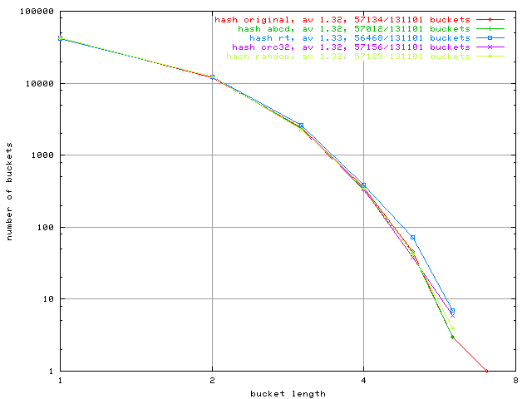Click the green line sample for hash abcd
Image resolution: width=532 pixels, height=399 pixels.
click(490, 29)
